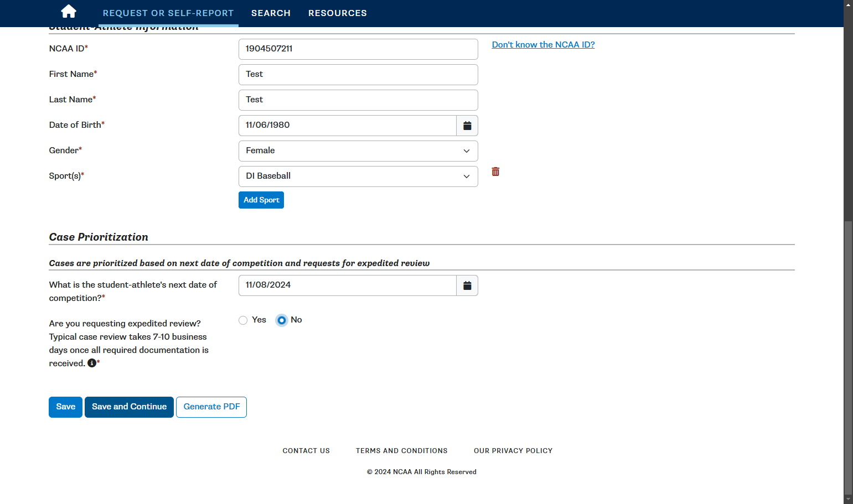Click the "© 2024 NCAA All Rights Reserved" text
This screenshot has height=504, width=853.
tap(422, 472)
